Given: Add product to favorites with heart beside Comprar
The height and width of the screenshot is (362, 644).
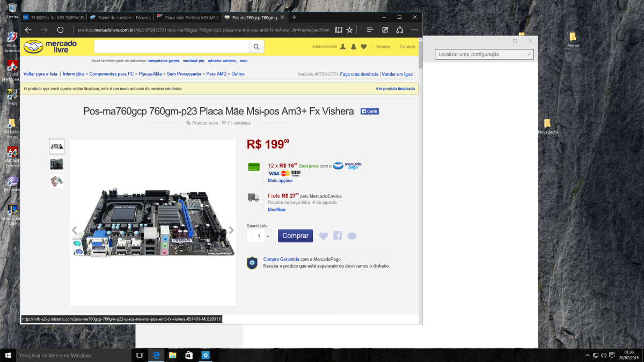Looking at the screenshot, I should coord(323,236).
